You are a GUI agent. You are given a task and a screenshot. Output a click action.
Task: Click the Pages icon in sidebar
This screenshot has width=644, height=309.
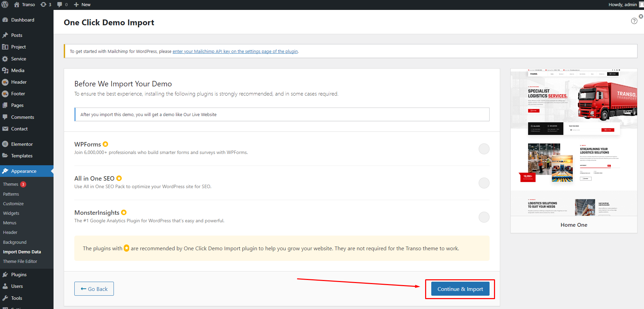pos(5,105)
